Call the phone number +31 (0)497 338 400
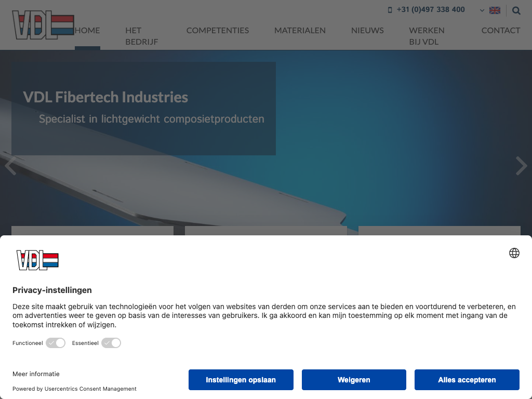Viewport: 532px width, 399px height. click(431, 10)
